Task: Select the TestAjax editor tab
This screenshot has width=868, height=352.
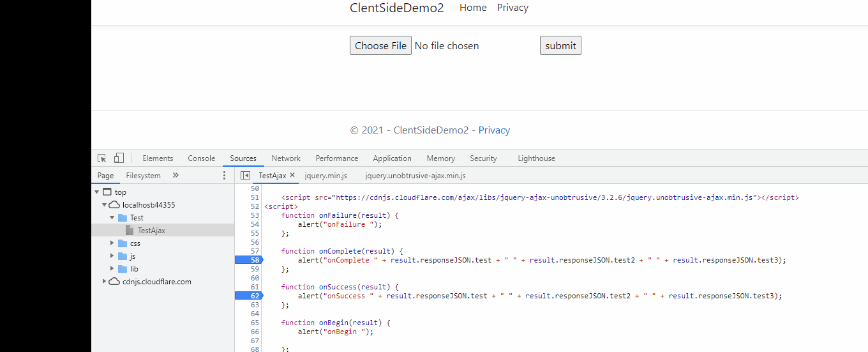Action: [273, 176]
